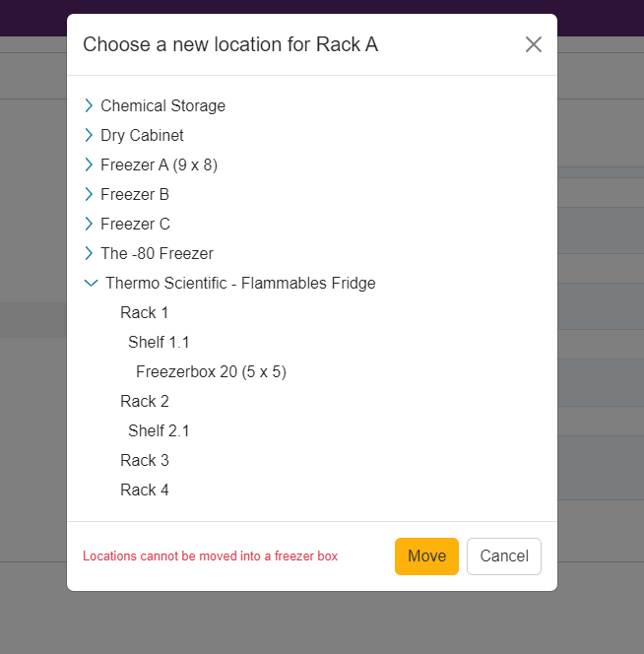
Task: Select Shelf 1.1 in the tree
Action: pos(159,343)
